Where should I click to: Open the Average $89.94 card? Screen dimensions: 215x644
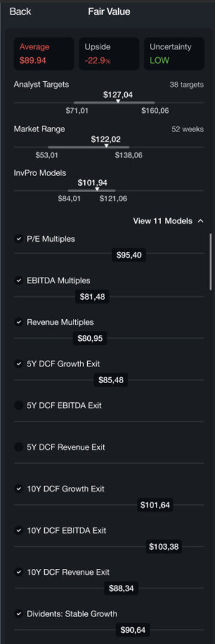point(44,54)
